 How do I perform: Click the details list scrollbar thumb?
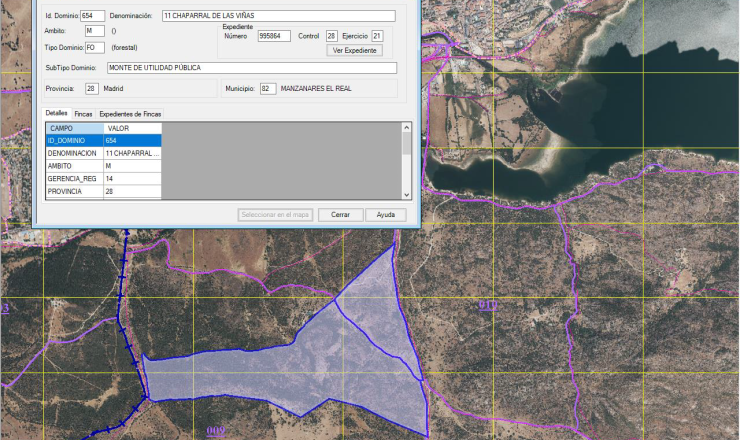coord(406,143)
